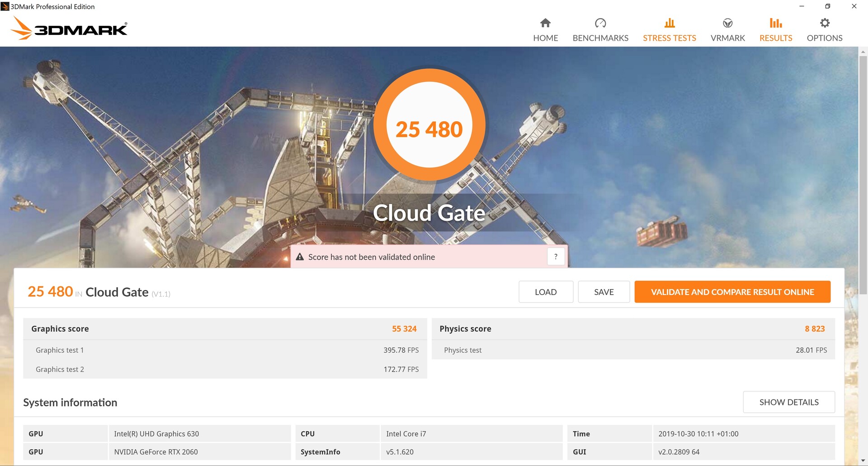
Task: Click the VRMark icon
Action: [x=727, y=23]
